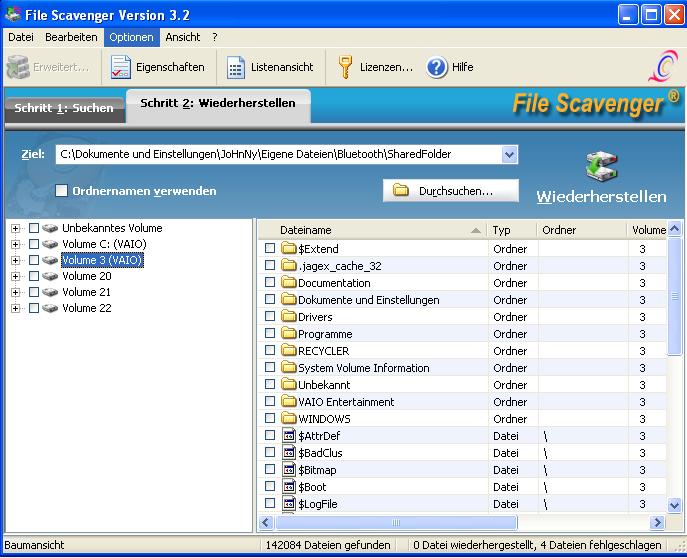Click the WINDOWS folder icon

click(289, 418)
